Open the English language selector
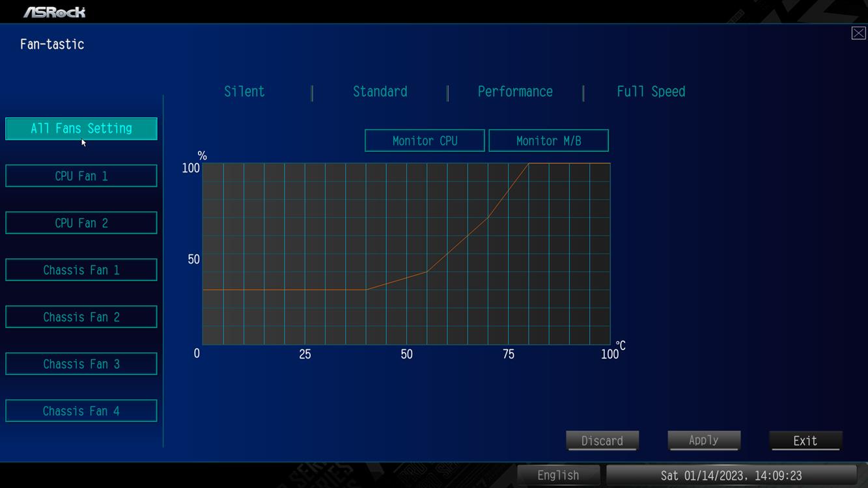The width and height of the screenshot is (868, 488). click(558, 476)
